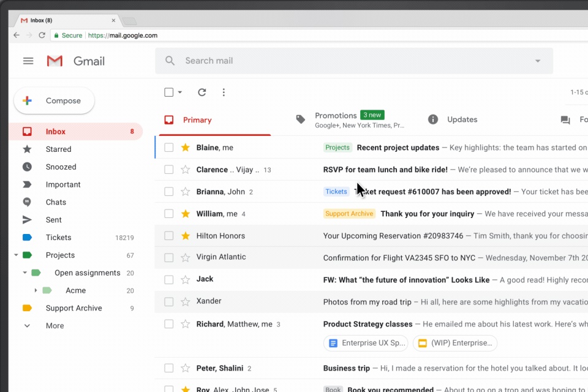Select the Inbox (8) browser tab
This screenshot has width=588, height=392.
point(67,20)
